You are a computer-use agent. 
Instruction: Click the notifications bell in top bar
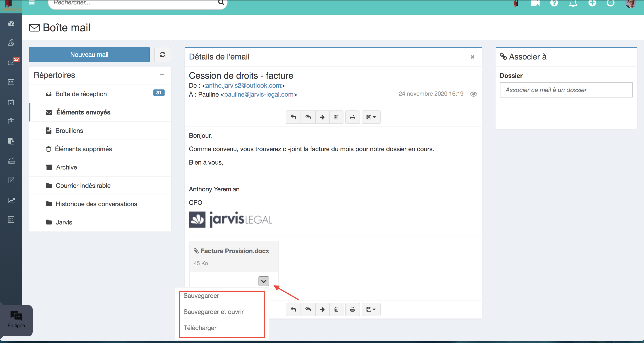pyautogui.click(x=573, y=4)
